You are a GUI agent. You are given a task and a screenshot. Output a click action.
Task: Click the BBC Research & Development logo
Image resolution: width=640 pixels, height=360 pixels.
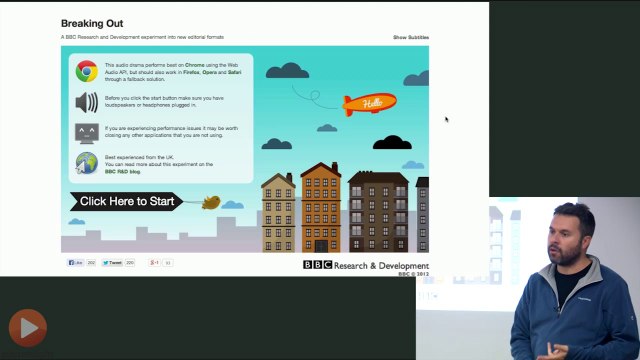(366, 265)
